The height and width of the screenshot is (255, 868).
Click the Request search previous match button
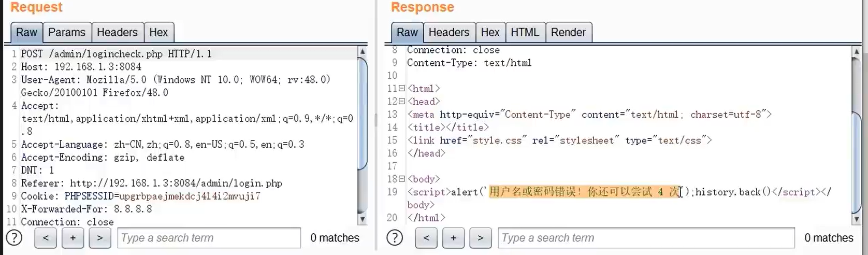pos(46,238)
